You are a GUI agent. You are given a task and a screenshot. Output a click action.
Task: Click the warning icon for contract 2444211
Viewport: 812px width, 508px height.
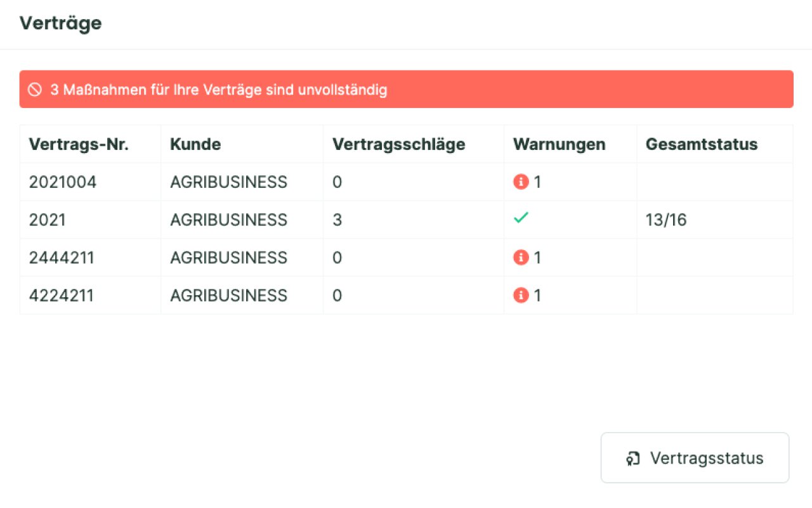(521, 258)
